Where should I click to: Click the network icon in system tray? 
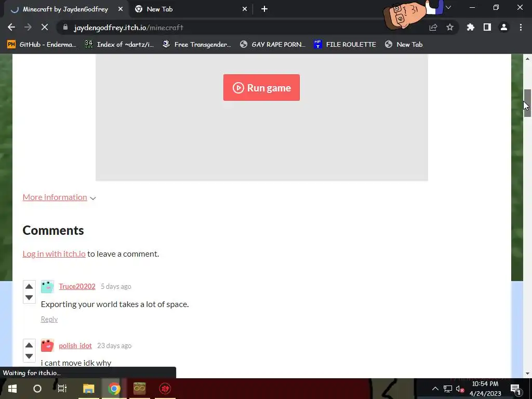pos(448,389)
